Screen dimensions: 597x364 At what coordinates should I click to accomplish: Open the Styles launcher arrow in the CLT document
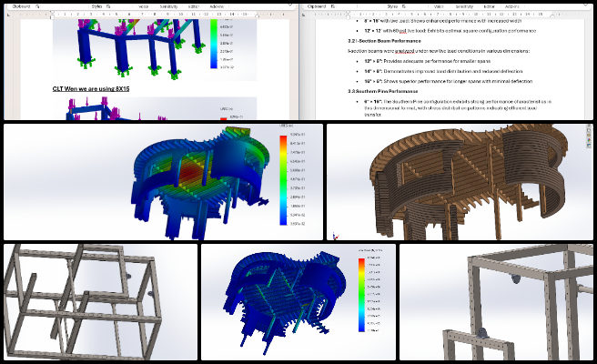pos(108,6)
